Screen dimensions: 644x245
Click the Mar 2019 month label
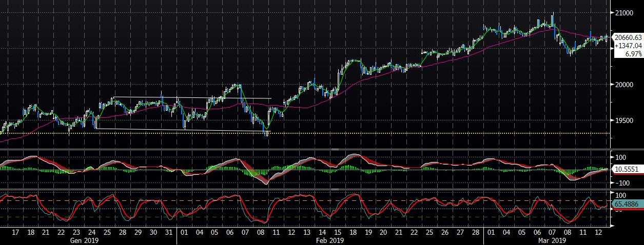point(553,239)
